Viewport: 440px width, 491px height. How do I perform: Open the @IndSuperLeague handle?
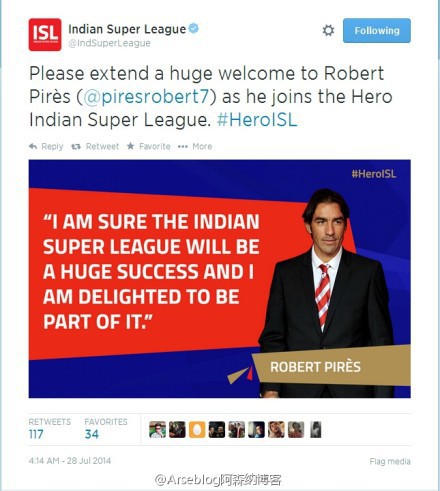coord(109,43)
